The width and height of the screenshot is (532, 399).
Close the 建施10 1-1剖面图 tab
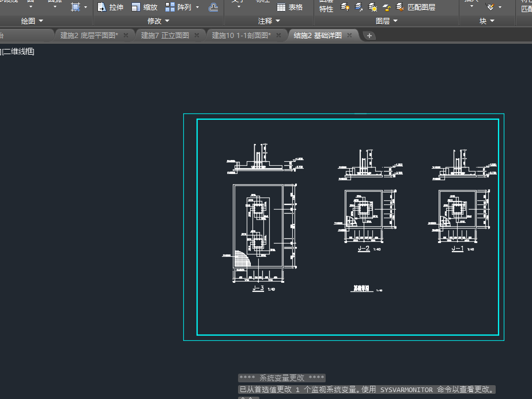coord(278,35)
